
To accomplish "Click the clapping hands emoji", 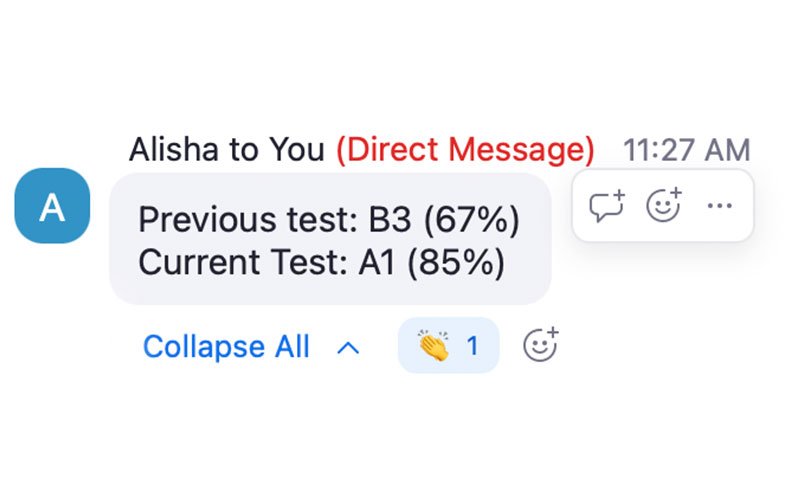I will pos(433,346).
